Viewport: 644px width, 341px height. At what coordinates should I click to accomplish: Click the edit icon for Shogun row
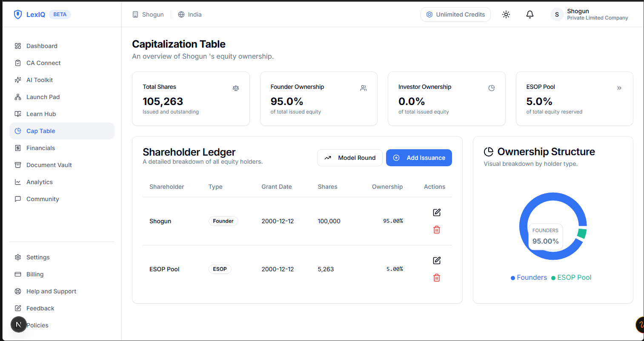click(436, 213)
